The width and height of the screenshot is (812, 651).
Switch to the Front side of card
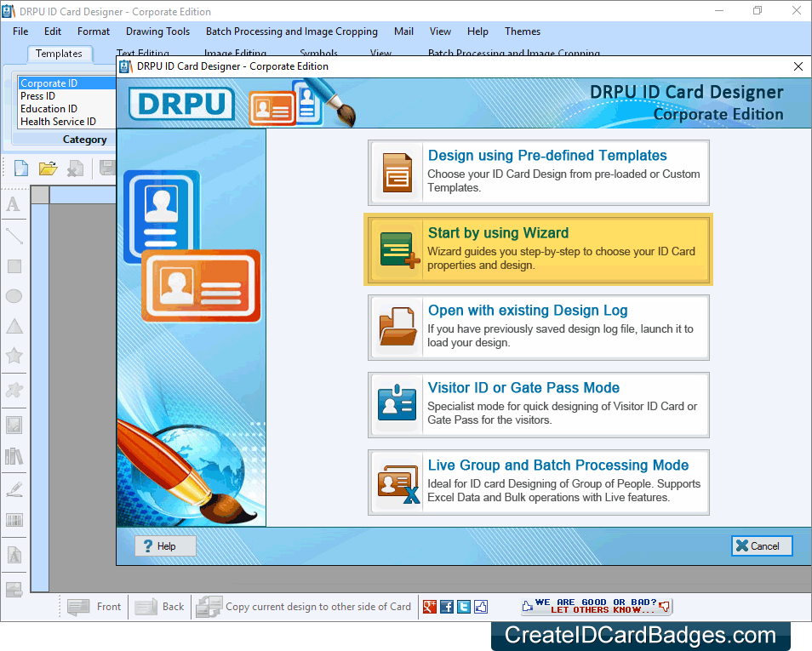point(94,607)
